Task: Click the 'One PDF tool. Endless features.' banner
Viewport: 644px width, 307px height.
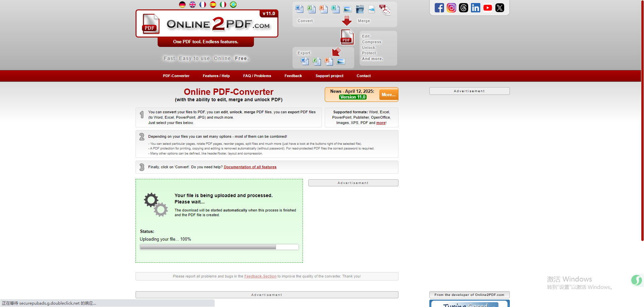Action: pos(206,42)
